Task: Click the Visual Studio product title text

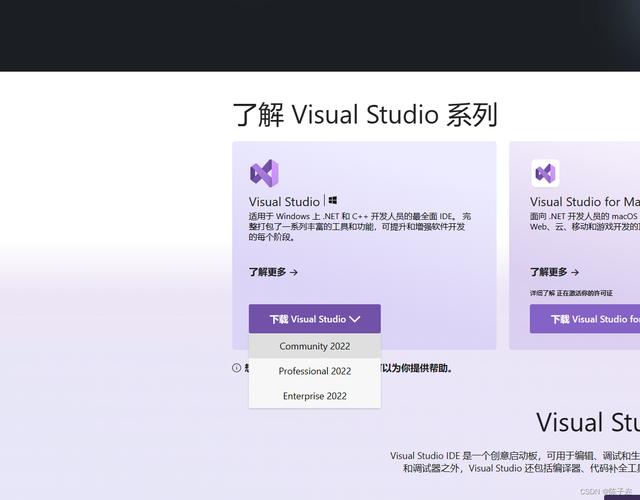Action: pyautogui.click(x=284, y=202)
